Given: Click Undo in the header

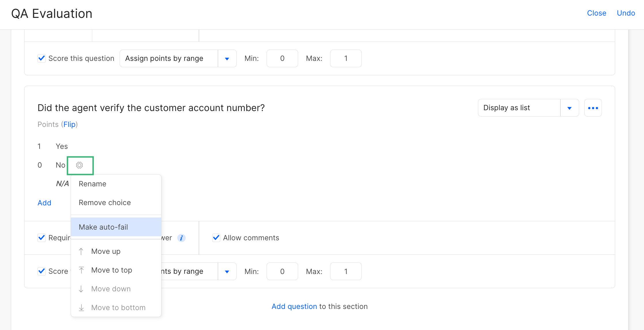Looking at the screenshot, I should [626, 13].
